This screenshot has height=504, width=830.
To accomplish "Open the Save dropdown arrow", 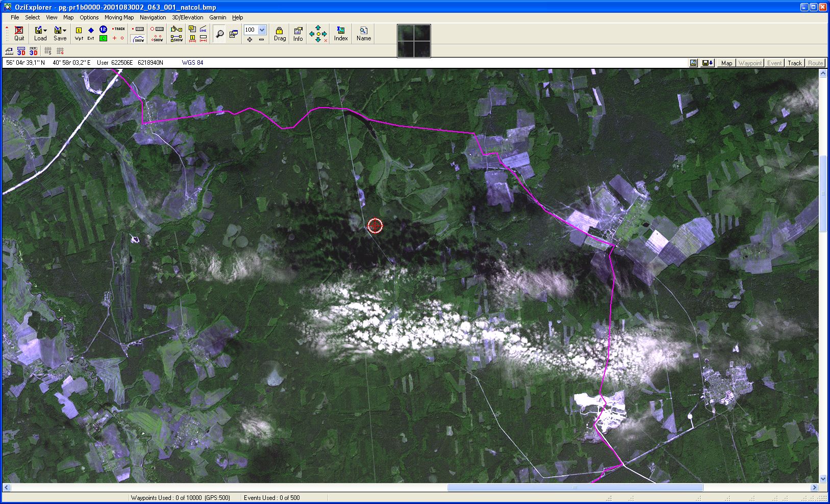I will tap(65, 31).
